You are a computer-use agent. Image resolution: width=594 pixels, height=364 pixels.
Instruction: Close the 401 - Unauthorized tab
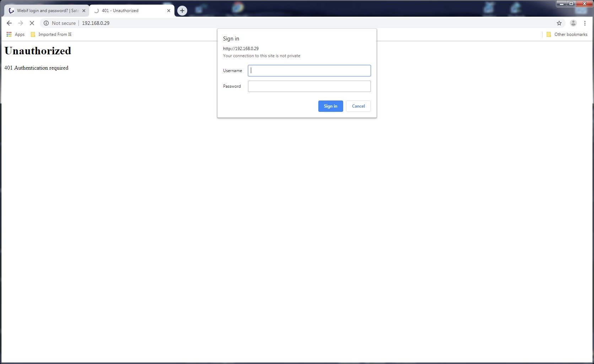(x=169, y=11)
